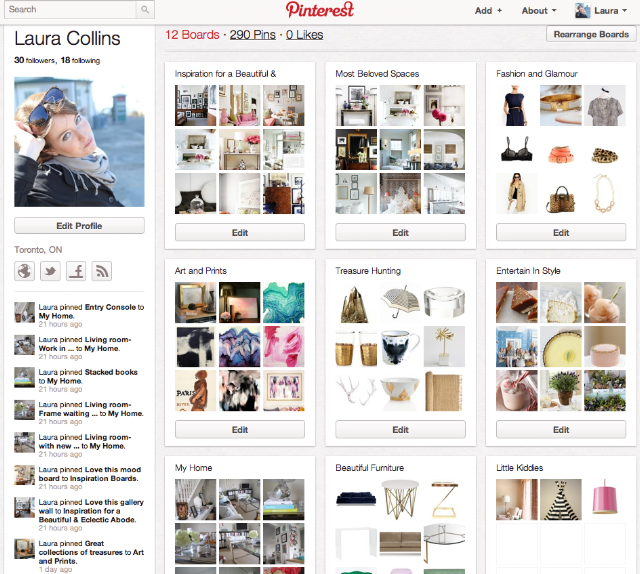Switch to the 290 Pins tab

click(253, 35)
